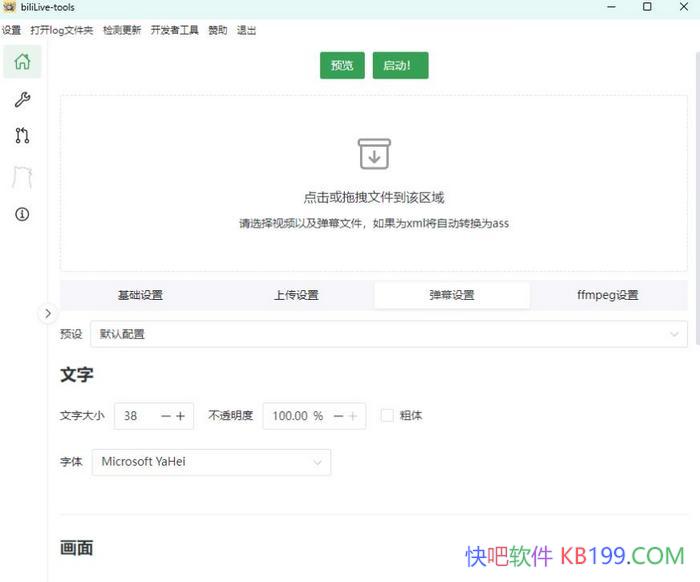This screenshot has width=700, height=582.
Task: Click the file drop box icon
Action: click(374, 154)
